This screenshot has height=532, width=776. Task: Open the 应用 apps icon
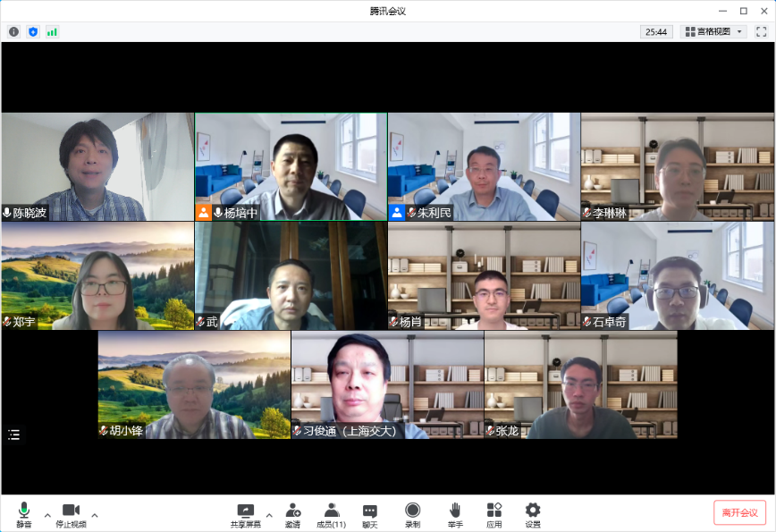click(x=493, y=514)
